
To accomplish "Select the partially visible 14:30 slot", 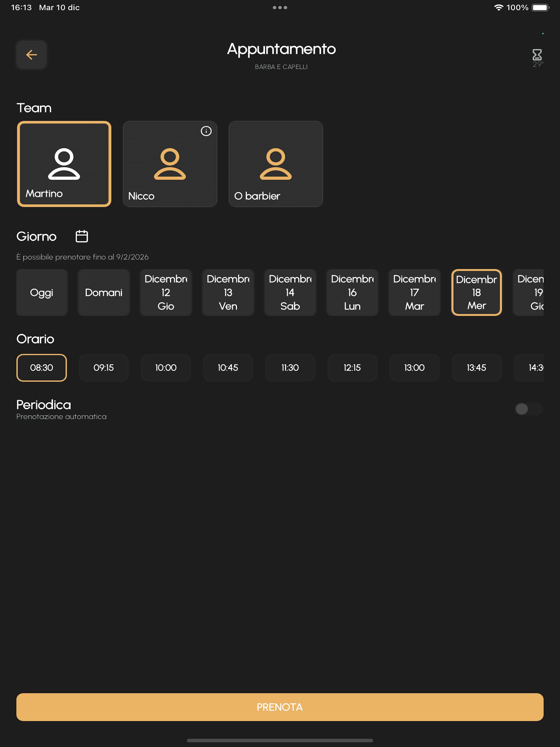I will pos(529,368).
